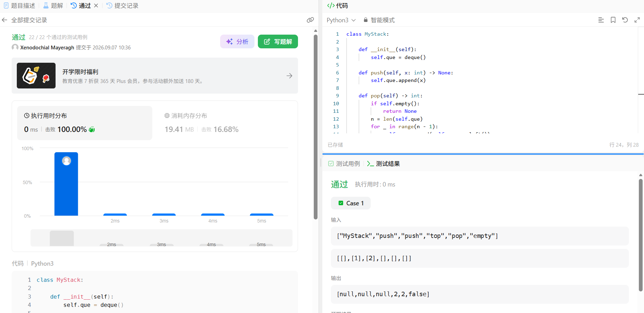Select the Case 1 test case
The image size is (644, 313).
pyautogui.click(x=351, y=203)
